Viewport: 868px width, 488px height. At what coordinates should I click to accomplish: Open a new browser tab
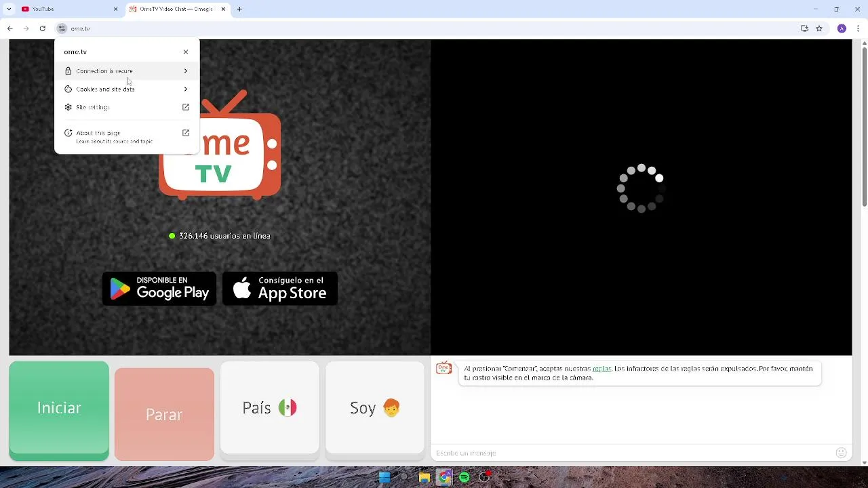(239, 9)
